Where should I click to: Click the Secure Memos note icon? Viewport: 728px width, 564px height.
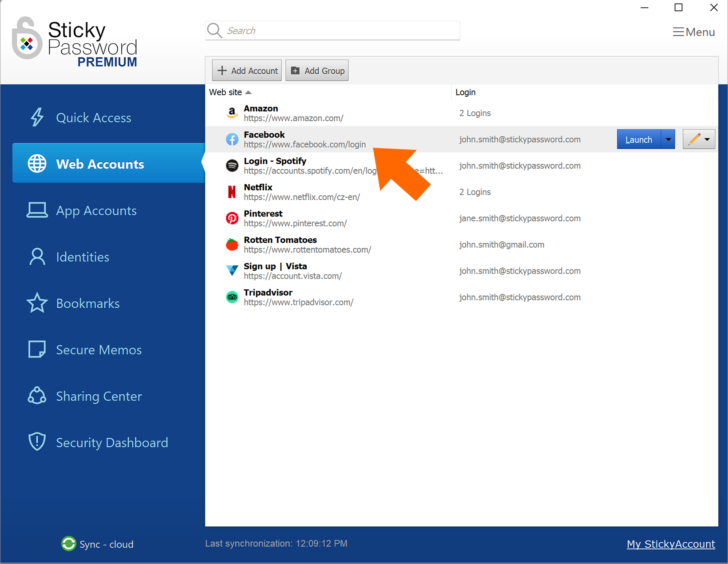coord(37,349)
